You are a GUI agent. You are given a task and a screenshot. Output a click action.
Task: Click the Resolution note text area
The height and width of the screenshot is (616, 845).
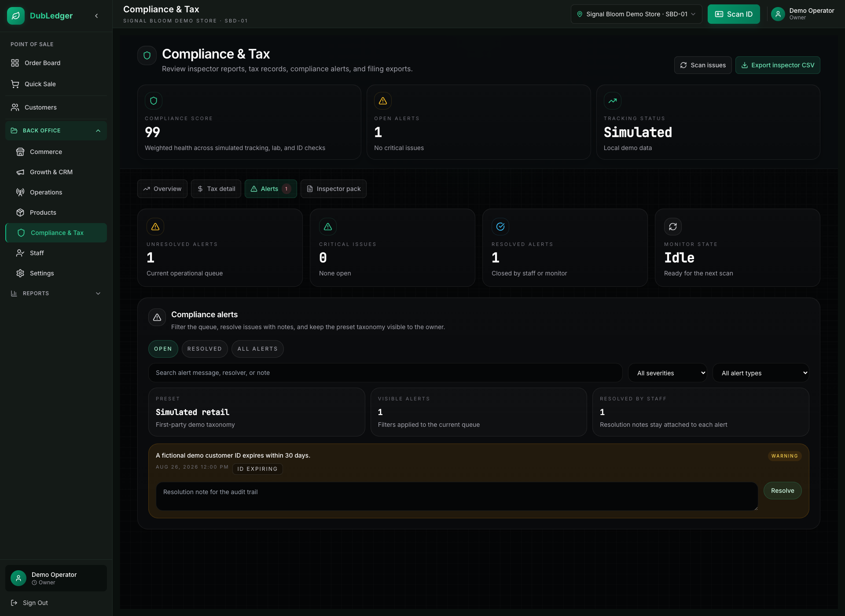click(457, 496)
